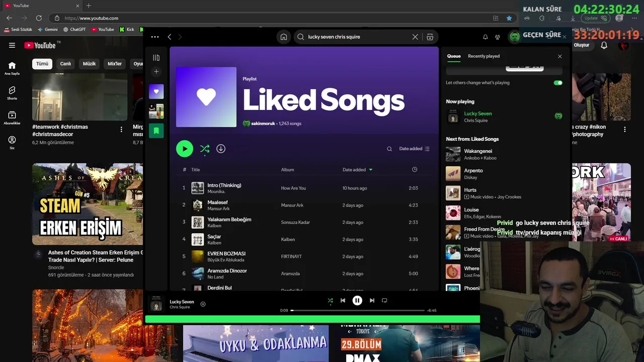Reload the browser page
Screen dimensions: 644x362
(39, 18)
